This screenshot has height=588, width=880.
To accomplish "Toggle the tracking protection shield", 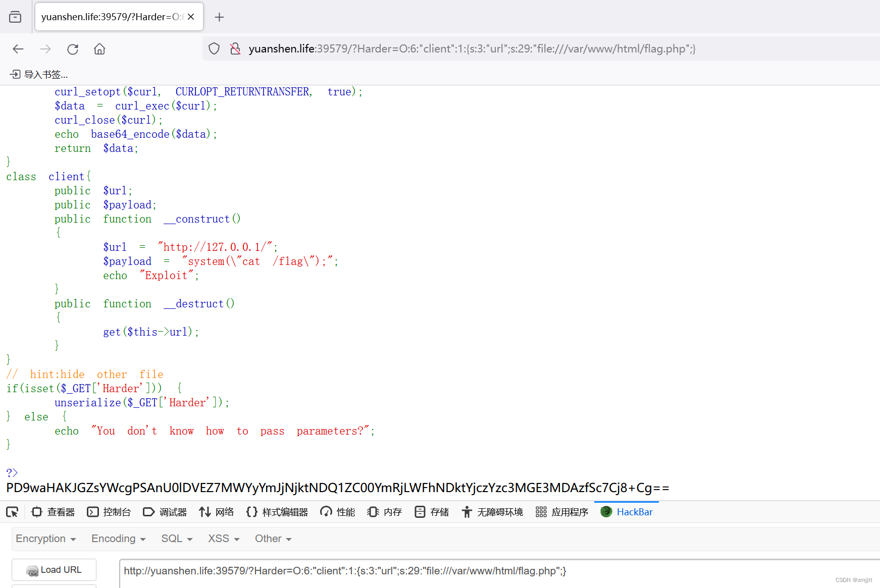I will coord(214,48).
